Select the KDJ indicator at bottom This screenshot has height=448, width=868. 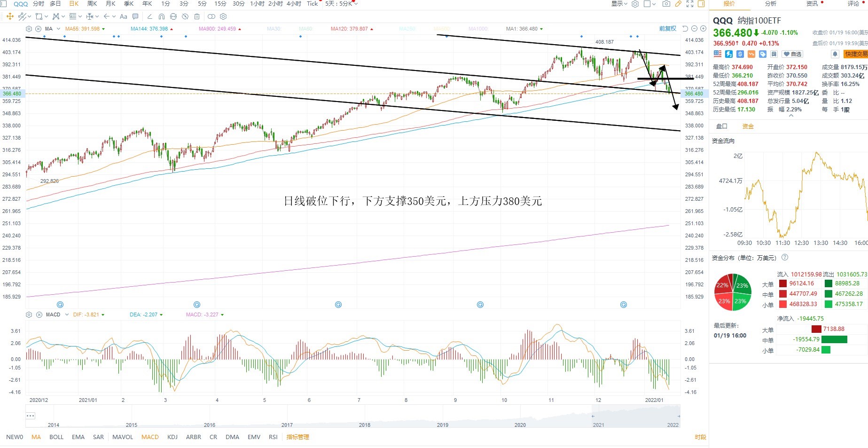172,437
